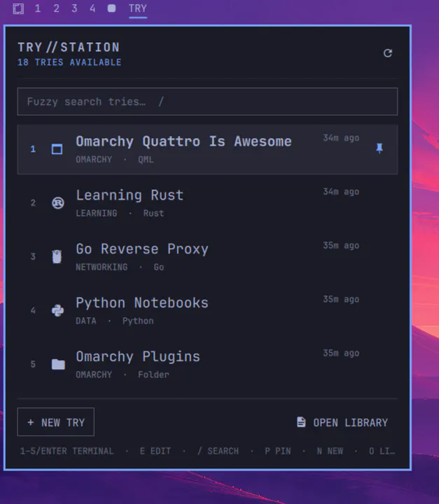Click row number 3 beside Go Reverse Proxy
This screenshot has width=439, height=504.
tap(33, 256)
